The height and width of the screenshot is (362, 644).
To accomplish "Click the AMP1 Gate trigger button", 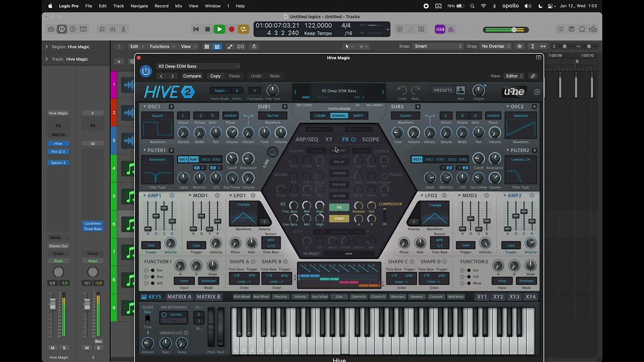I will [x=151, y=245].
